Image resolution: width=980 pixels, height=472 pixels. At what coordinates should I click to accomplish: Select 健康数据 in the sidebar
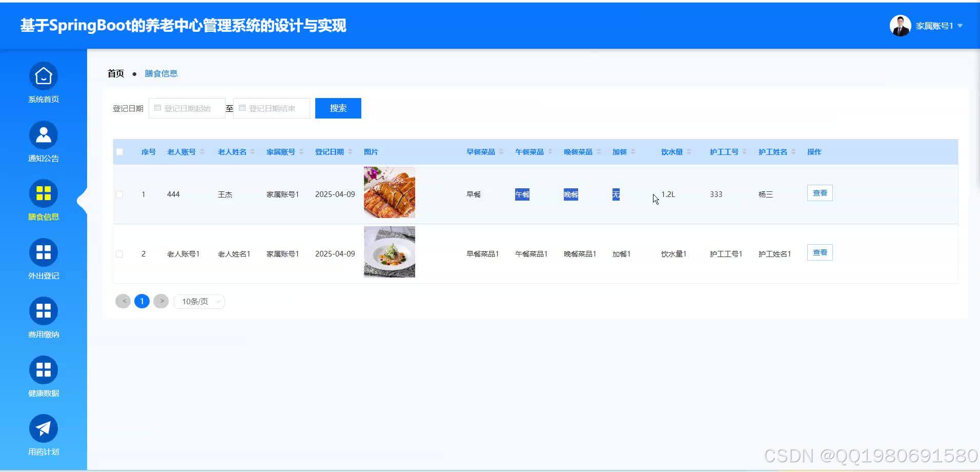pyautogui.click(x=43, y=378)
